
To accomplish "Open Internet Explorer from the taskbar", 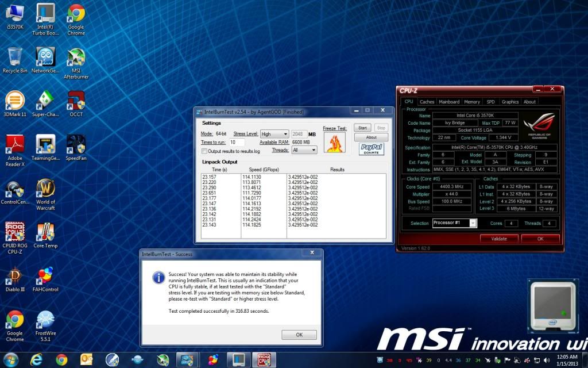I will (x=36, y=360).
